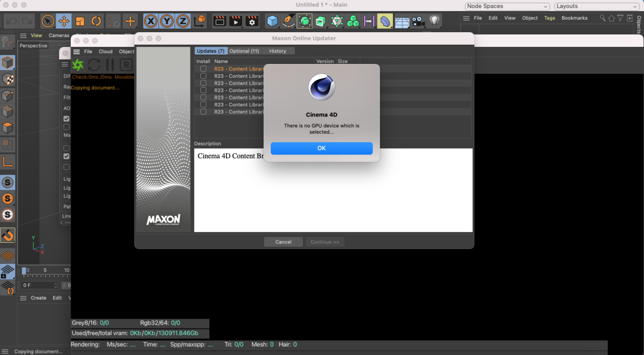The image size is (644, 355).
Task: Add a Camera object
Action: pyautogui.click(x=418, y=21)
